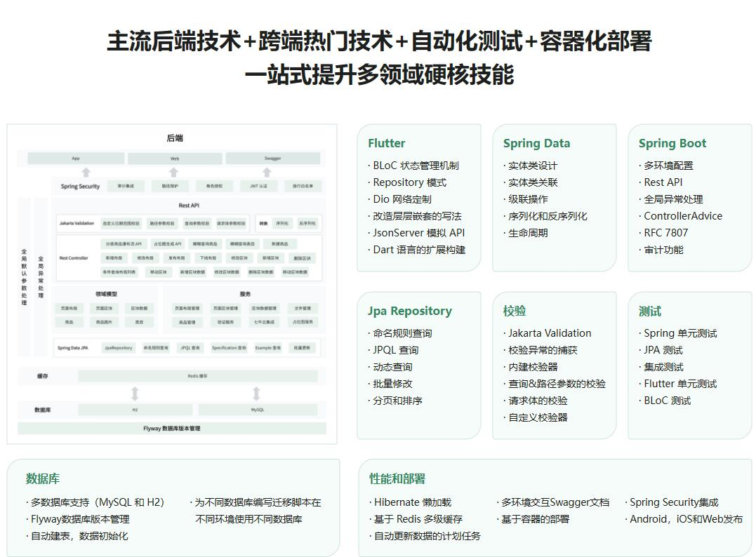The image size is (756, 557).
Task: Select the JsonServer 模拟 API item
Action: pos(418,233)
